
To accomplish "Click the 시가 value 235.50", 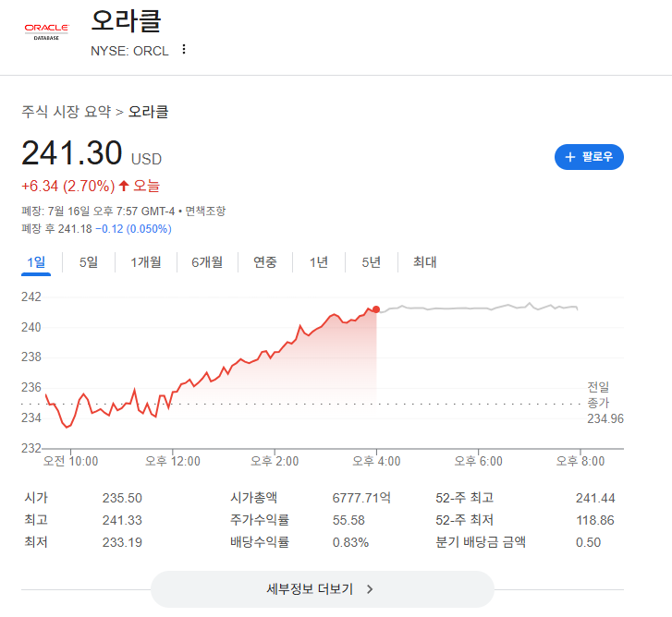I will 122,498.
